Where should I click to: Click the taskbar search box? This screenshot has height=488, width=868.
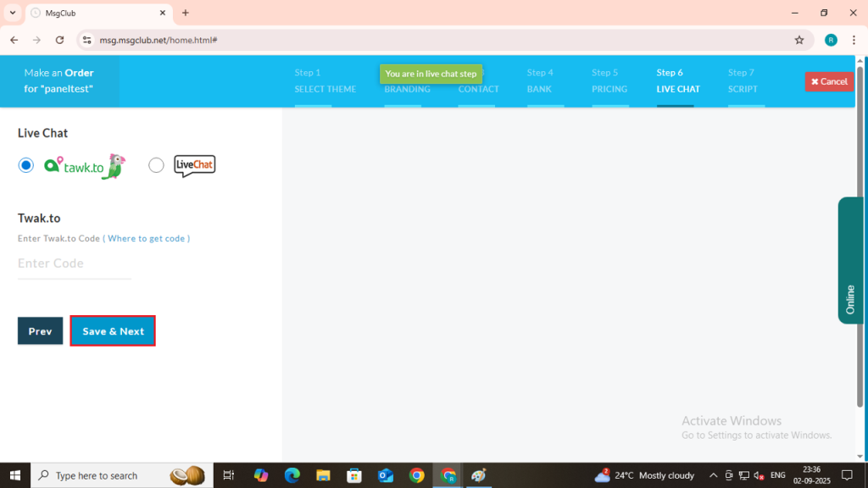(122, 475)
